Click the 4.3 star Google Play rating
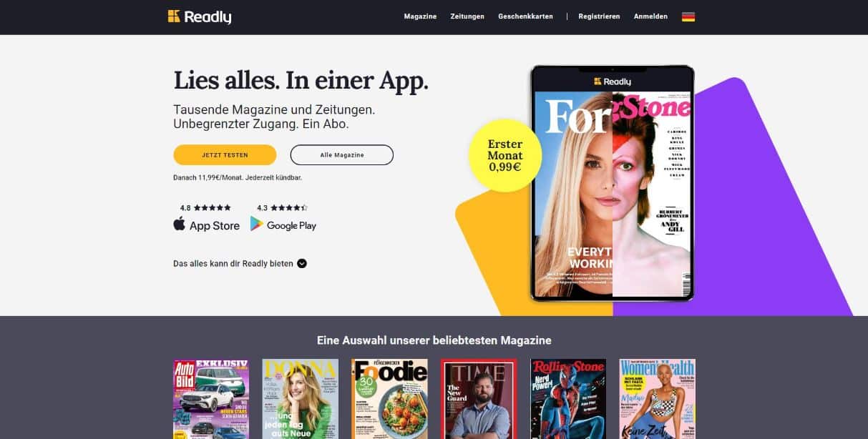The height and width of the screenshot is (439, 868). click(282, 208)
